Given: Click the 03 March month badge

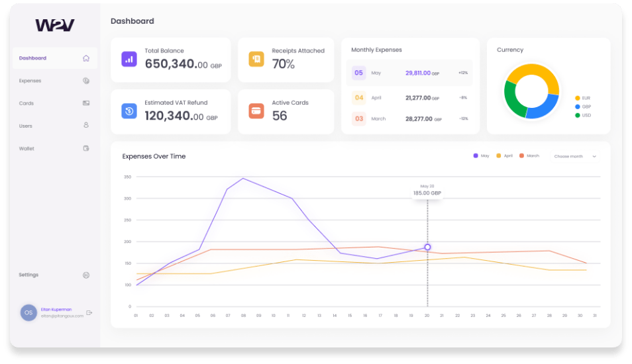Looking at the screenshot, I should tap(358, 118).
